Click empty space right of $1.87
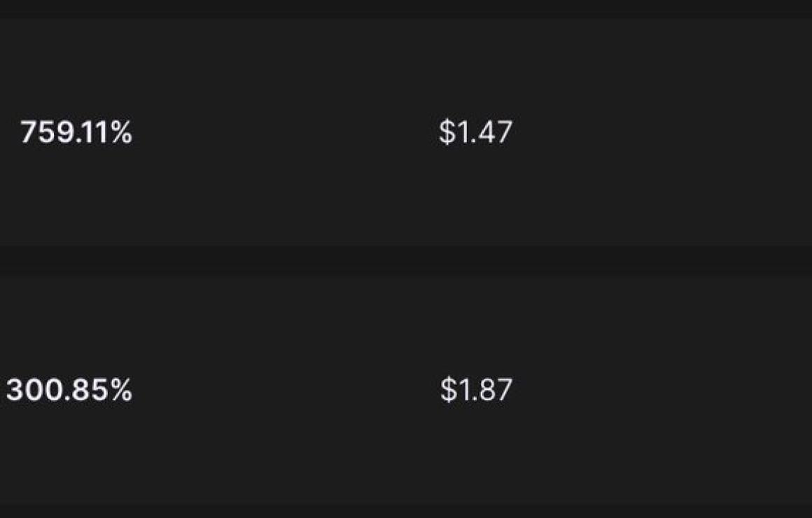The width and height of the screenshot is (812, 518). (662, 389)
